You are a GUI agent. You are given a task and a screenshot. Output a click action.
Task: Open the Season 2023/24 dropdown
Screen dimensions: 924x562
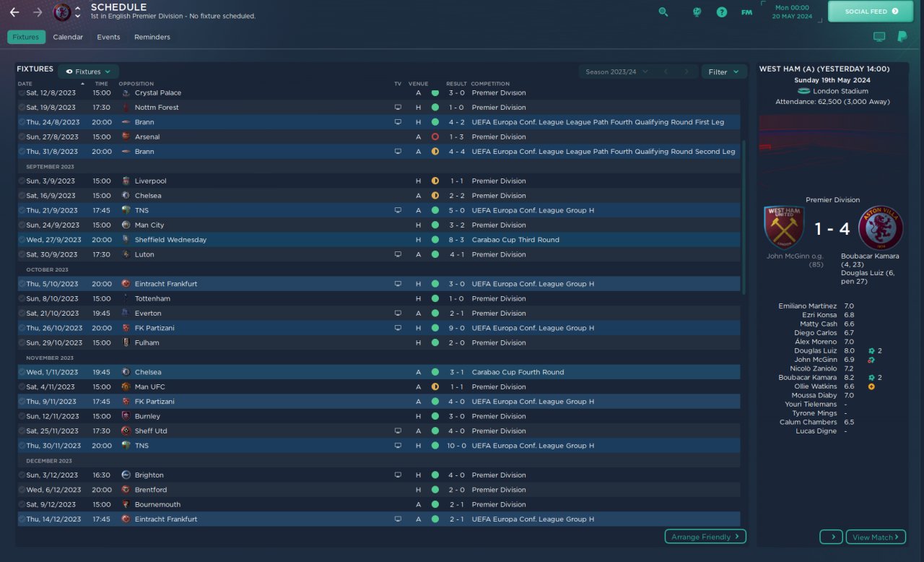(x=617, y=72)
